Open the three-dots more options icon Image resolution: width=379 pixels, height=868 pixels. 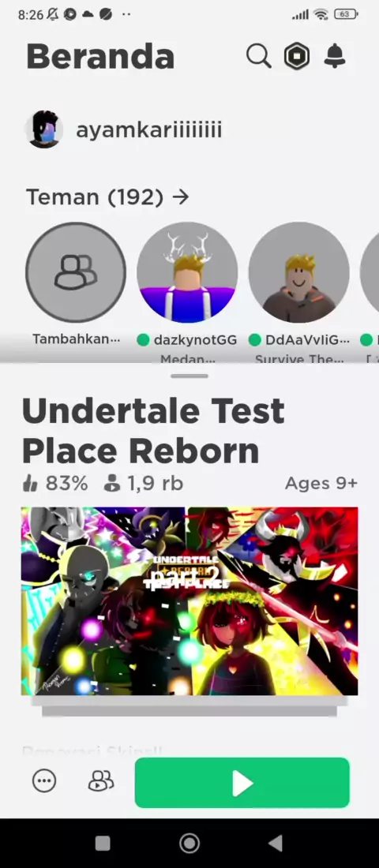[44, 781]
